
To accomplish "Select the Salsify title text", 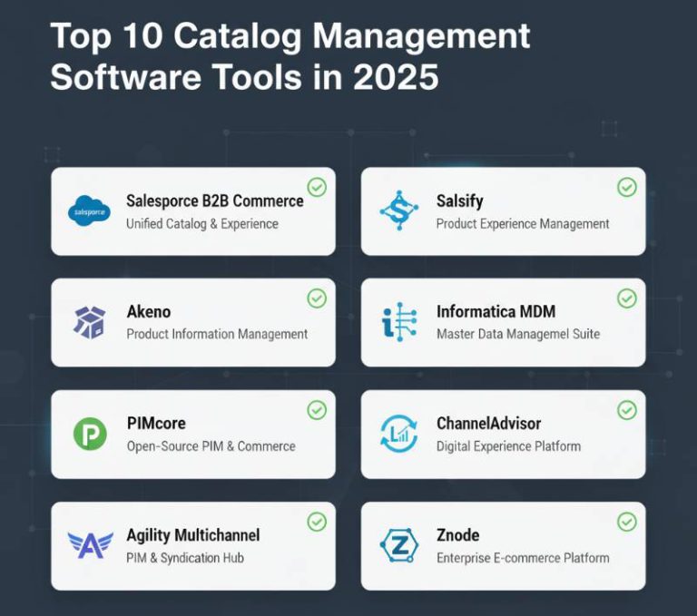I will (459, 201).
